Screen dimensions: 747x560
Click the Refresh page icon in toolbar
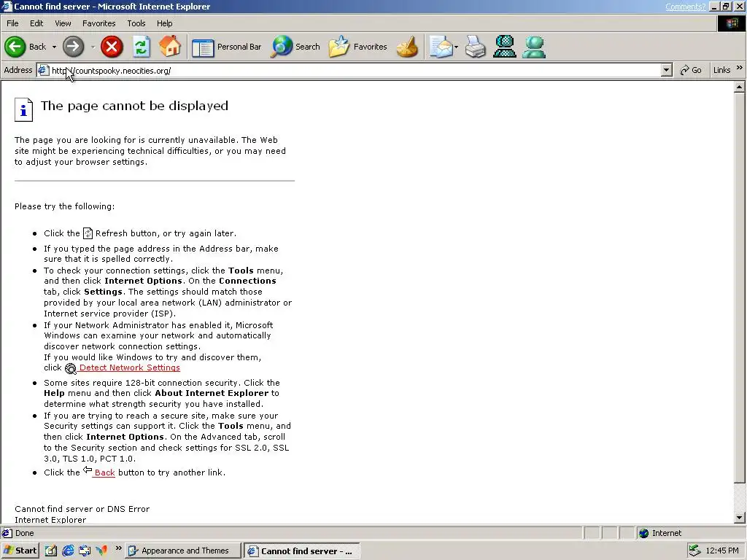[141, 47]
